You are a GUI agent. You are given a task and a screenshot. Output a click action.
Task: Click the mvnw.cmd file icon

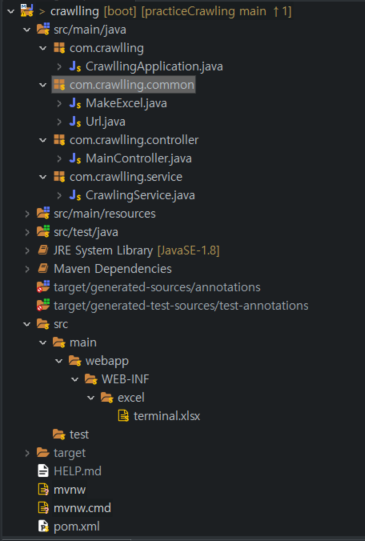(43, 508)
